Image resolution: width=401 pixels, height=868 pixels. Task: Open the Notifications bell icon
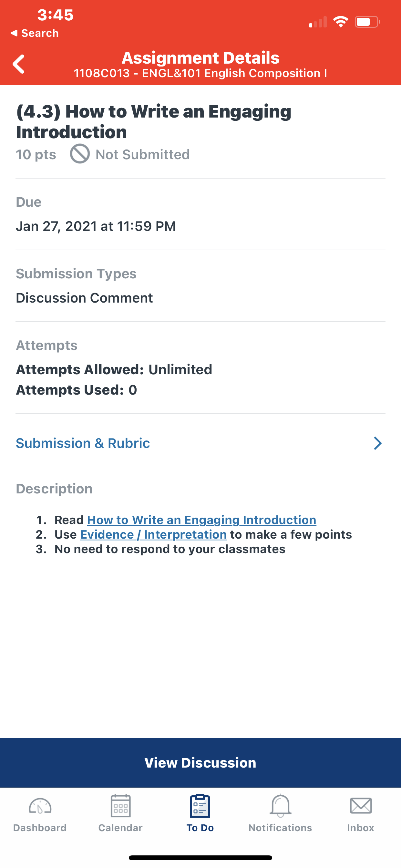[280, 806]
